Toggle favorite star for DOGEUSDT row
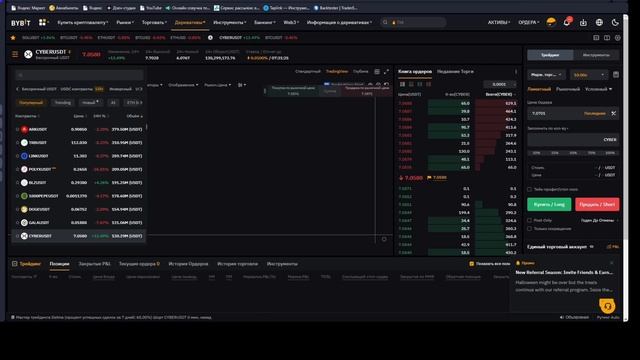Viewport: 640px width, 360px height. pyautogui.click(x=17, y=209)
